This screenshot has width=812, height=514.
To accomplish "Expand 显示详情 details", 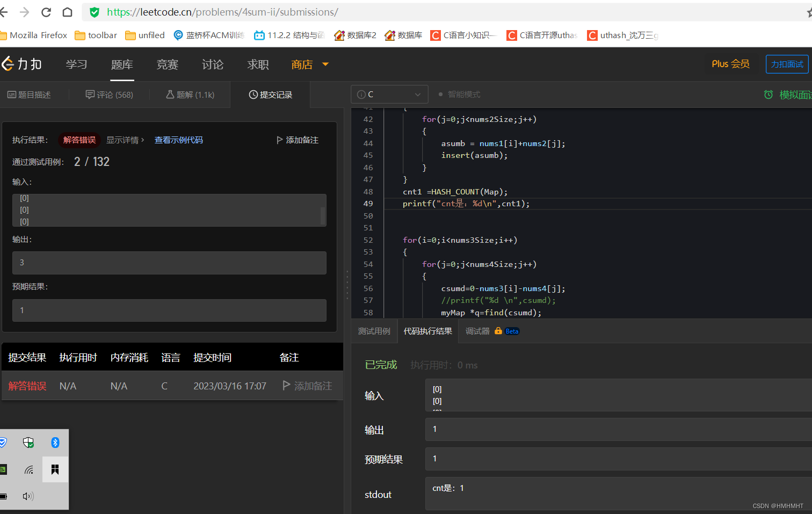I will (125, 140).
